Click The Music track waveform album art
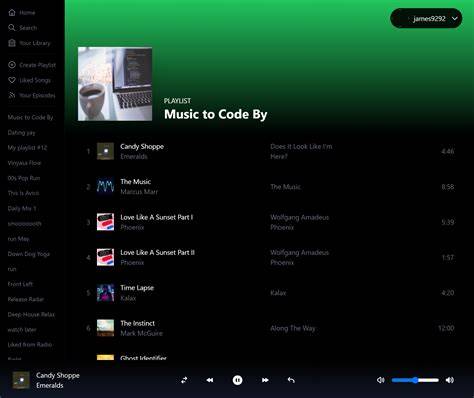Viewport: 474px width, 398px height. click(x=105, y=187)
